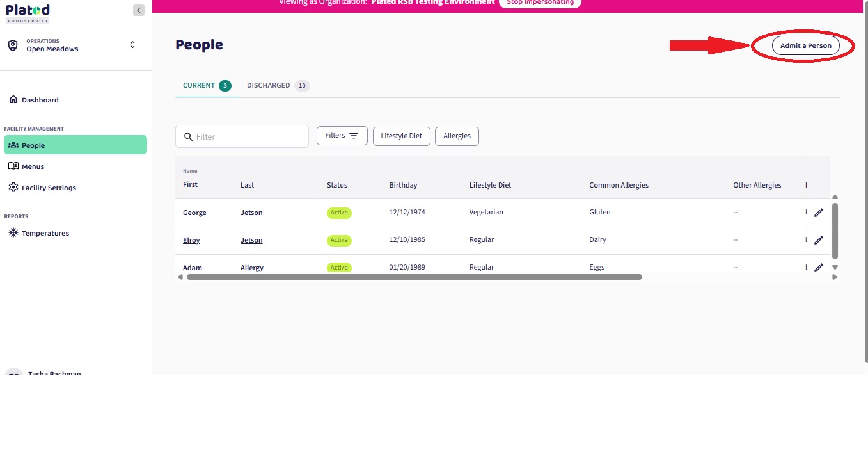Click the edit pencil for George Jetson
Viewport: 868px width, 461px height.
(818, 213)
